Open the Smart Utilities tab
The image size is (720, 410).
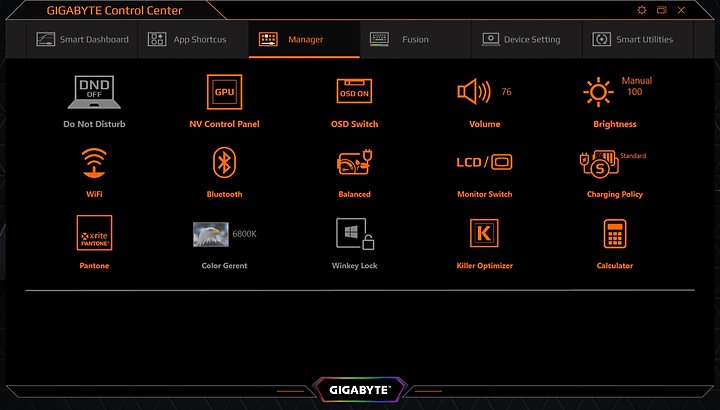(x=638, y=39)
